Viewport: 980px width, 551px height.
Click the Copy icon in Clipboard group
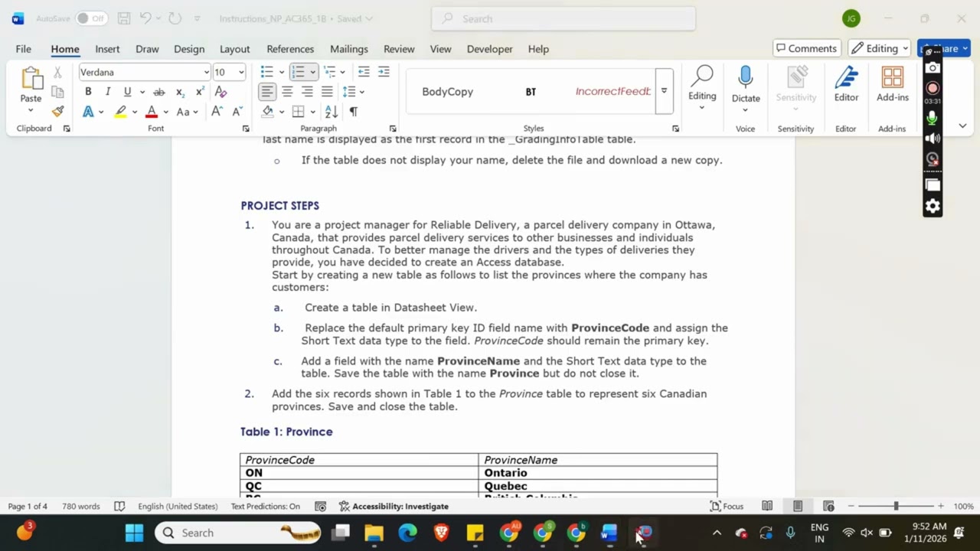(57, 92)
